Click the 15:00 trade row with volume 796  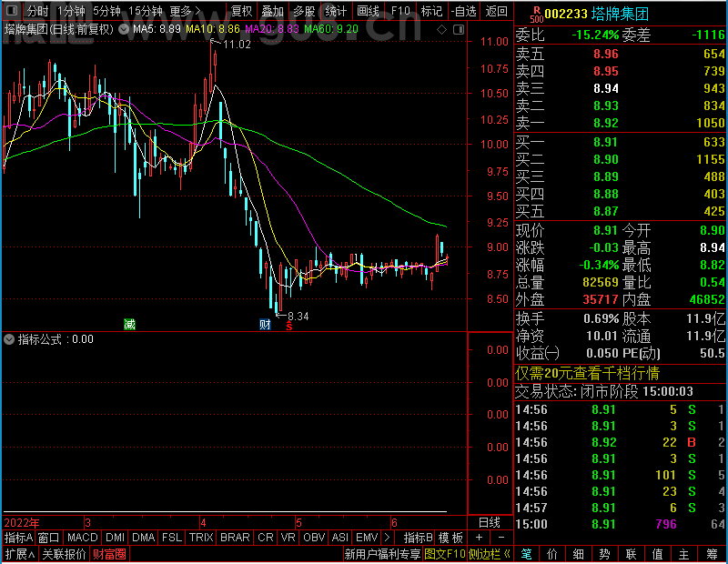click(x=620, y=524)
